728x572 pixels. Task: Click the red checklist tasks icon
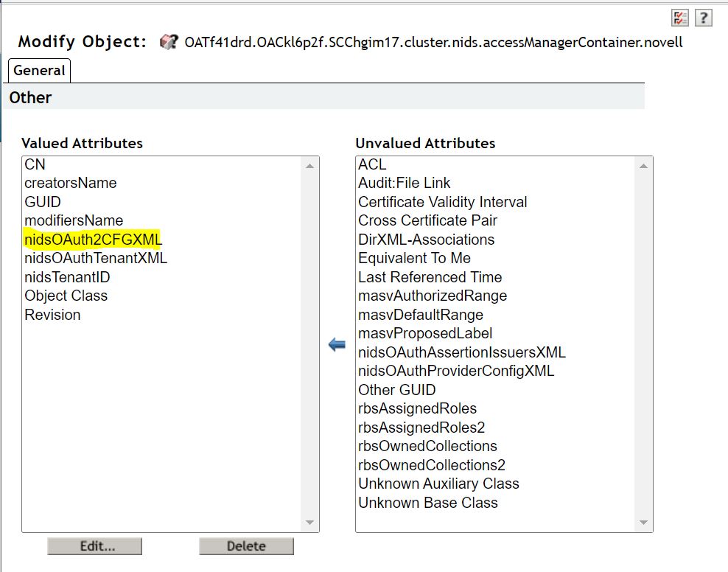coord(679,16)
